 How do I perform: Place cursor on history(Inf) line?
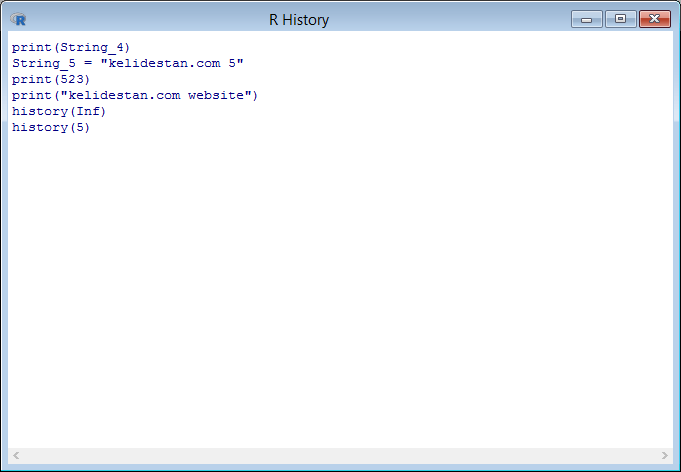(59, 112)
